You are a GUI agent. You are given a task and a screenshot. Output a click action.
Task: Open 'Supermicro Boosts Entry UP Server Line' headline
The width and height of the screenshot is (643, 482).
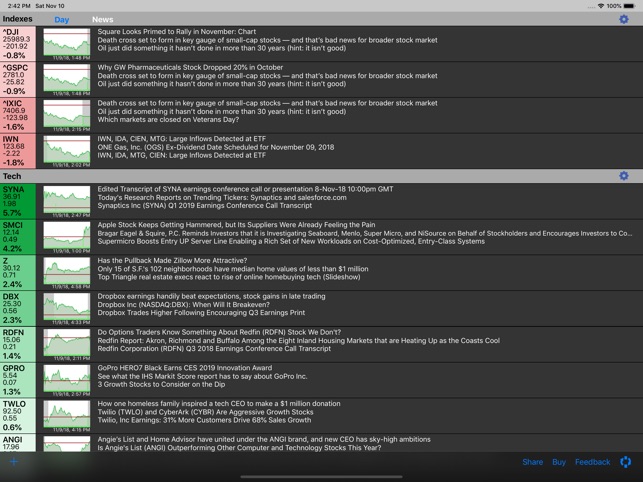(291, 241)
